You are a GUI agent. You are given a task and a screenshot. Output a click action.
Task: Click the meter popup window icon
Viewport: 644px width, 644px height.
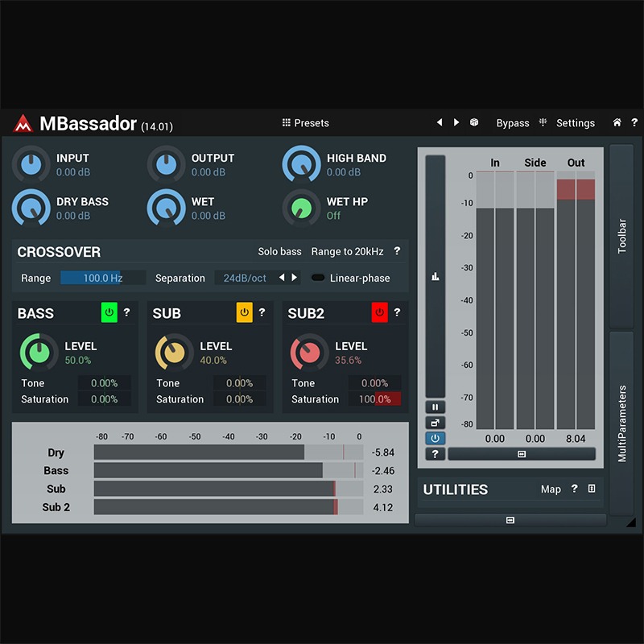coord(436,423)
